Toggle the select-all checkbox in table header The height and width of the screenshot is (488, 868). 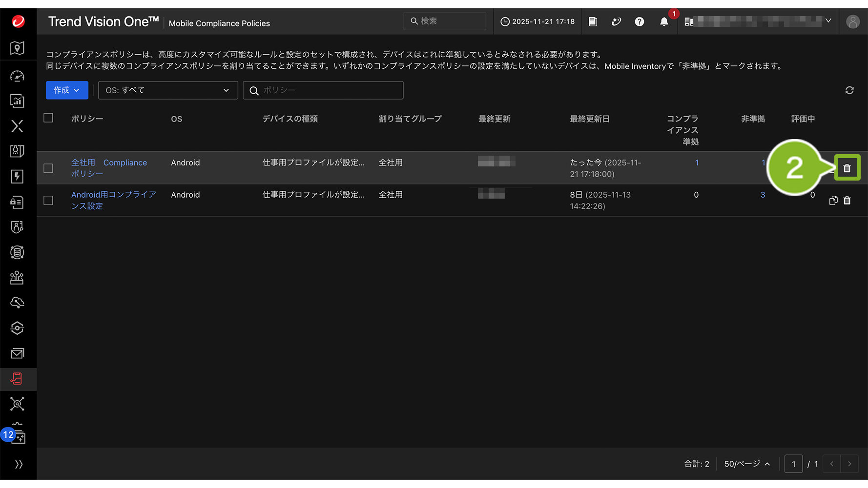[48, 118]
